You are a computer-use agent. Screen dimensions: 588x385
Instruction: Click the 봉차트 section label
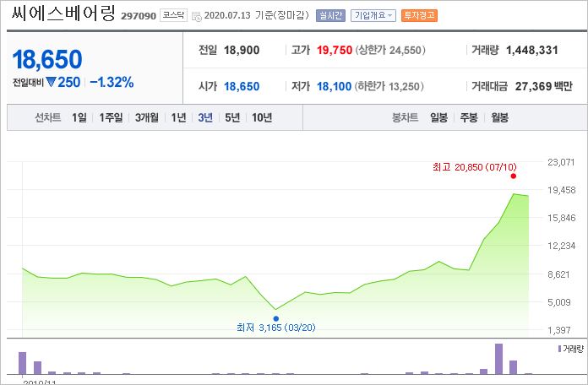405,117
